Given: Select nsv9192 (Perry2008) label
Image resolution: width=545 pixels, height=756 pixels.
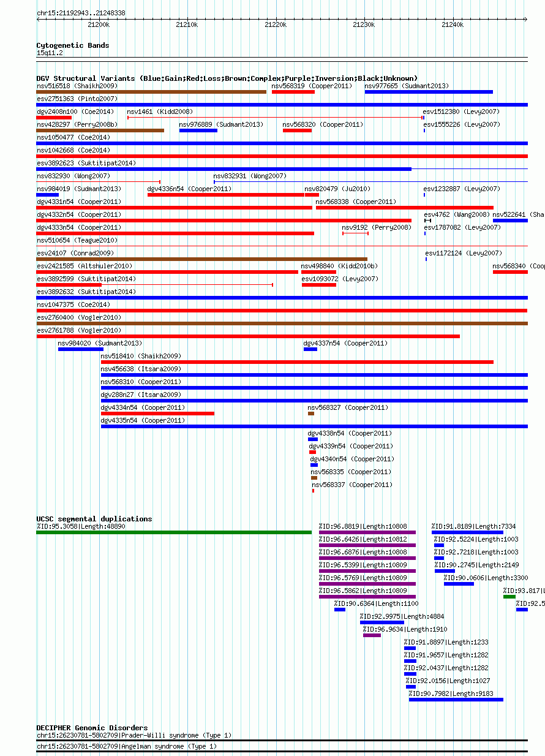Looking at the screenshot, I should click(377, 228).
